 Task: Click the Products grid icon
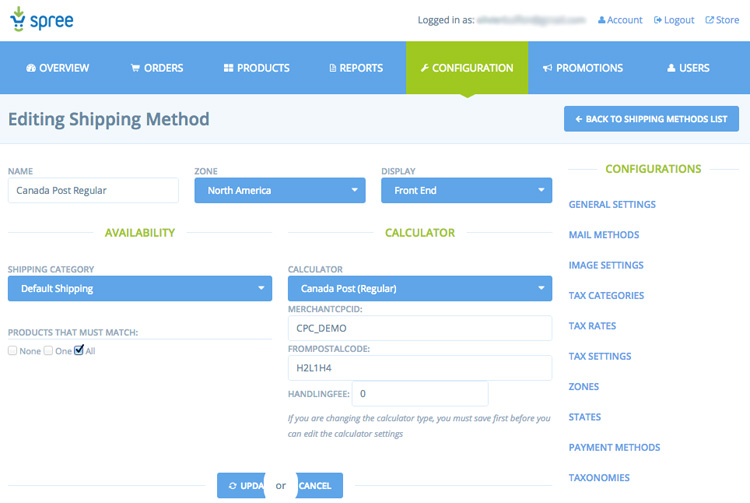(x=228, y=68)
